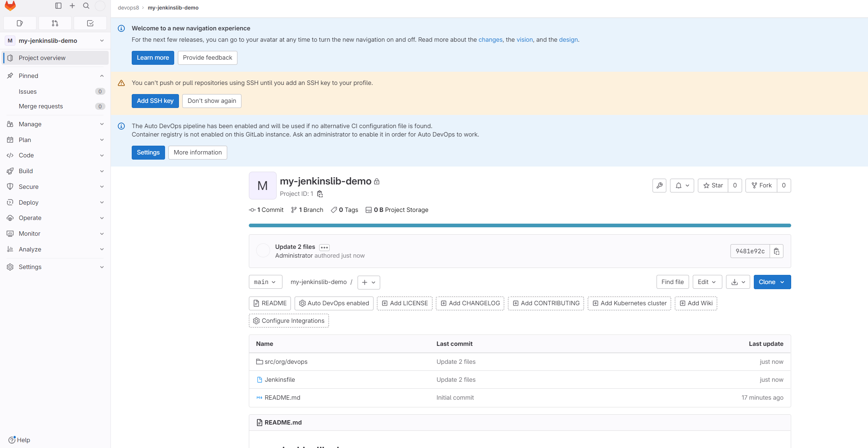The width and height of the screenshot is (868, 448).
Task: Click the repository languages bar
Action: [x=520, y=225]
